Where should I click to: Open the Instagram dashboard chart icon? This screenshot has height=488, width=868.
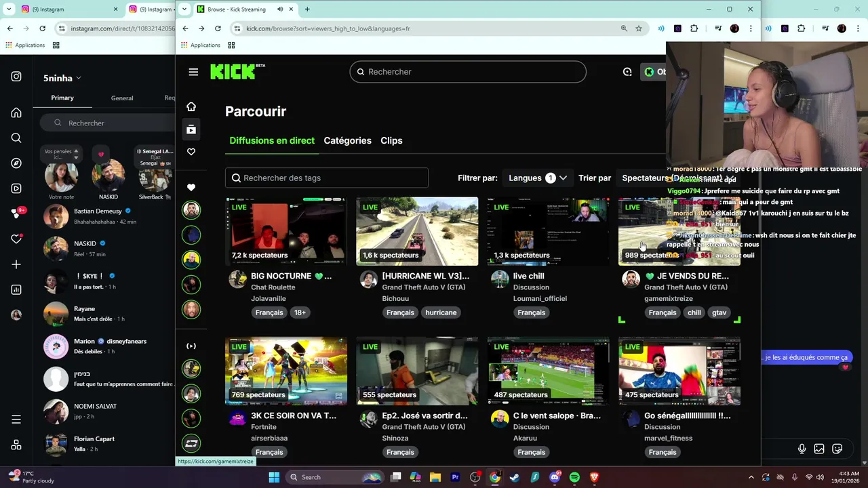click(16, 289)
